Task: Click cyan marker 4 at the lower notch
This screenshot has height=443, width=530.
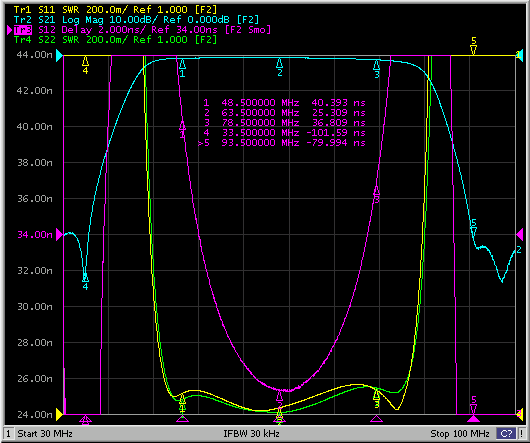Action: click(86, 282)
